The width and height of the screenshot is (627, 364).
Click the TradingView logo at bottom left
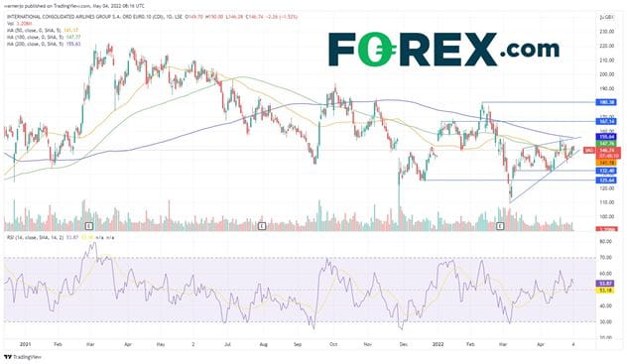click(x=23, y=357)
